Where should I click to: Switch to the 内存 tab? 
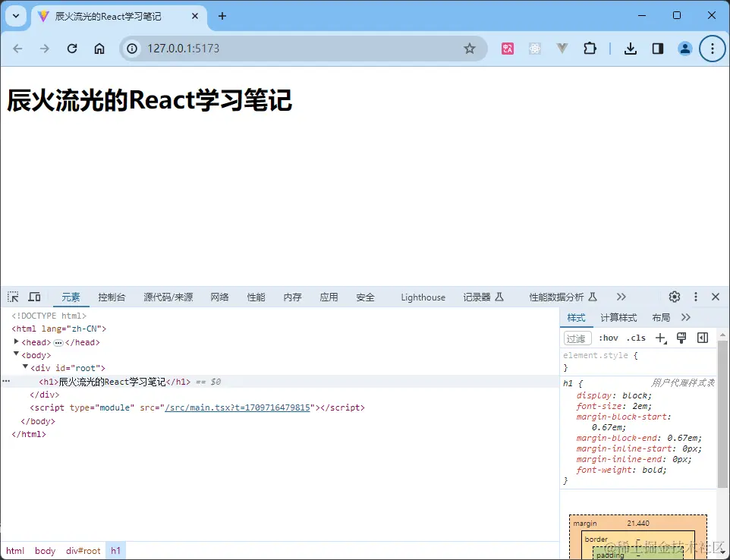292,297
